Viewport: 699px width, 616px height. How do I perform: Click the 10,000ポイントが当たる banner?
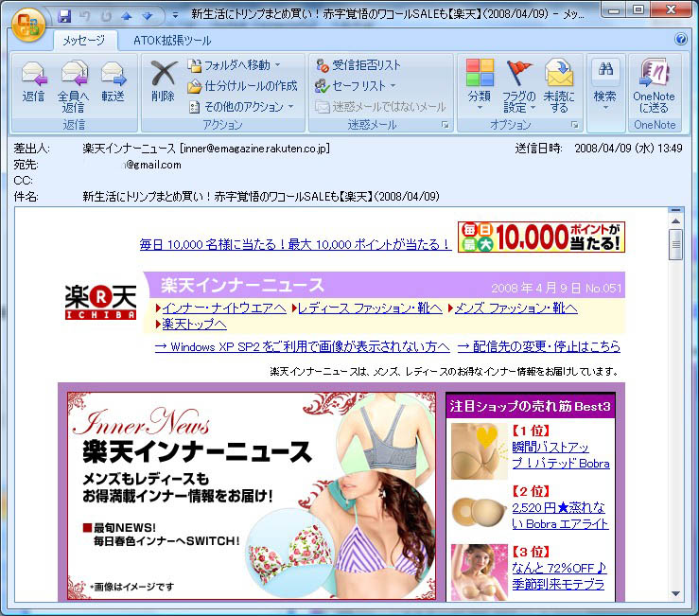click(x=541, y=237)
